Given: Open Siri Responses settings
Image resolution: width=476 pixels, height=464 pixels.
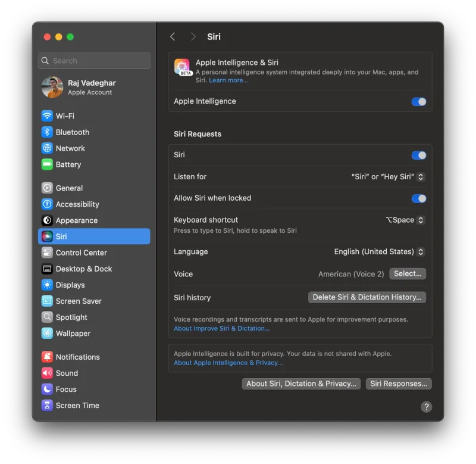Looking at the screenshot, I should [399, 384].
